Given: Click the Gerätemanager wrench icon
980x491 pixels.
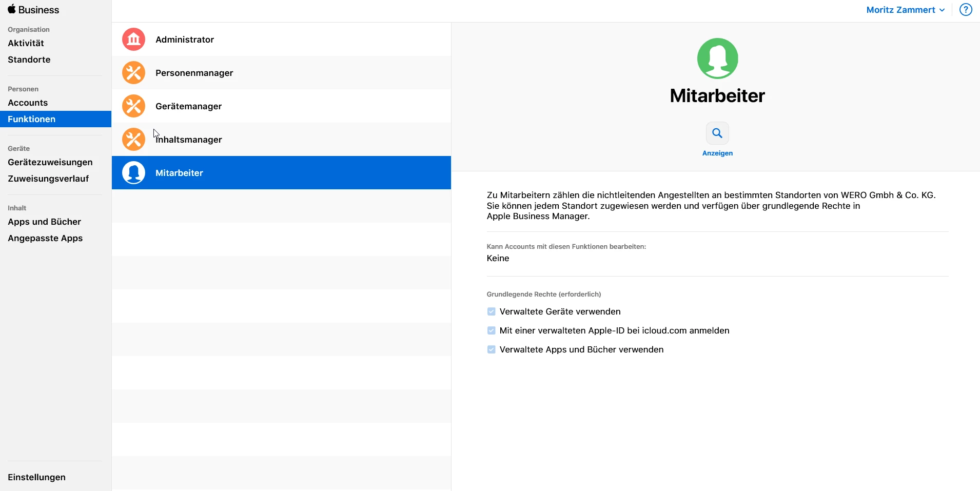Looking at the screenshot, I should click(x=133, y=106).
